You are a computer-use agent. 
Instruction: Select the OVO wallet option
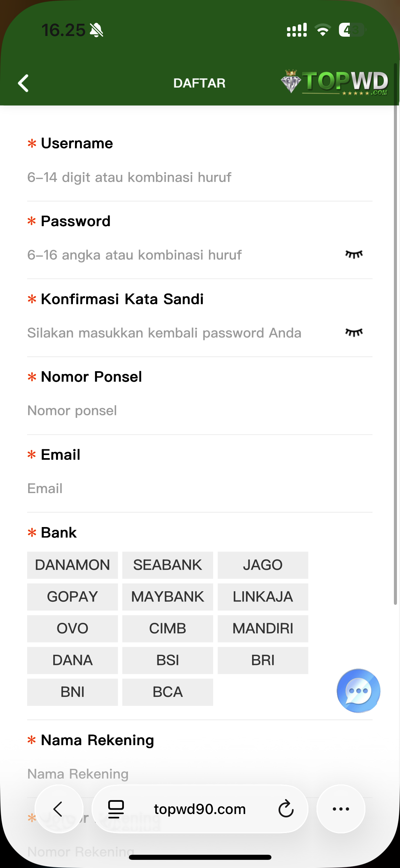(72, 629)
